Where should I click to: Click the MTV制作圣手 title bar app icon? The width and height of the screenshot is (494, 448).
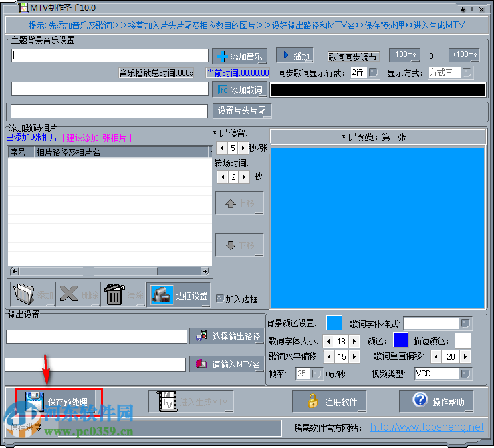pos(23,7)
